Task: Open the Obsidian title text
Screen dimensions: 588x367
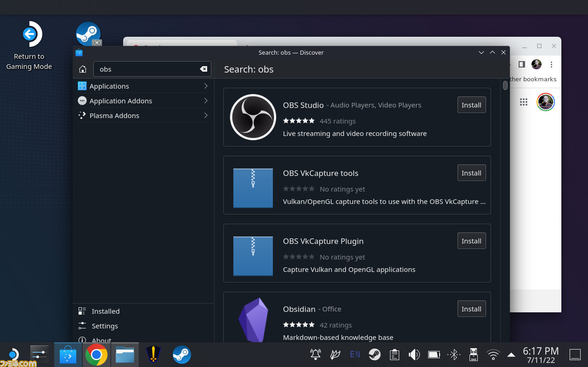Action: (x=299, y=309)
